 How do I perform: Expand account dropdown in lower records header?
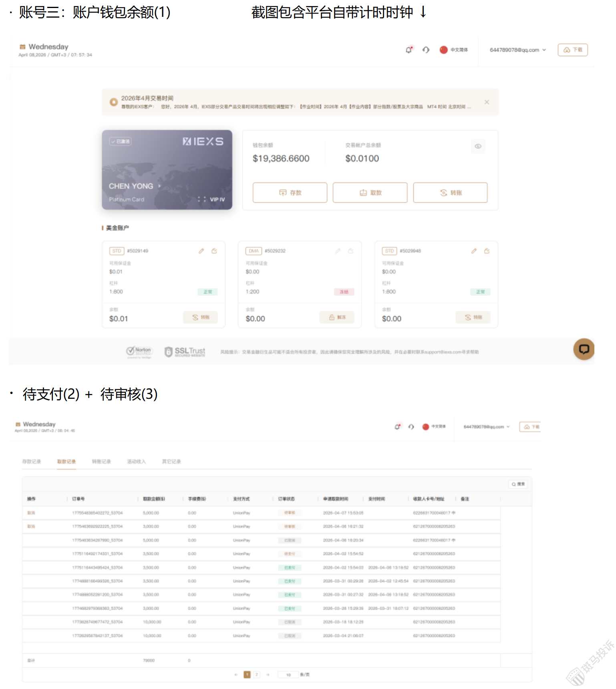pos(487,427)
